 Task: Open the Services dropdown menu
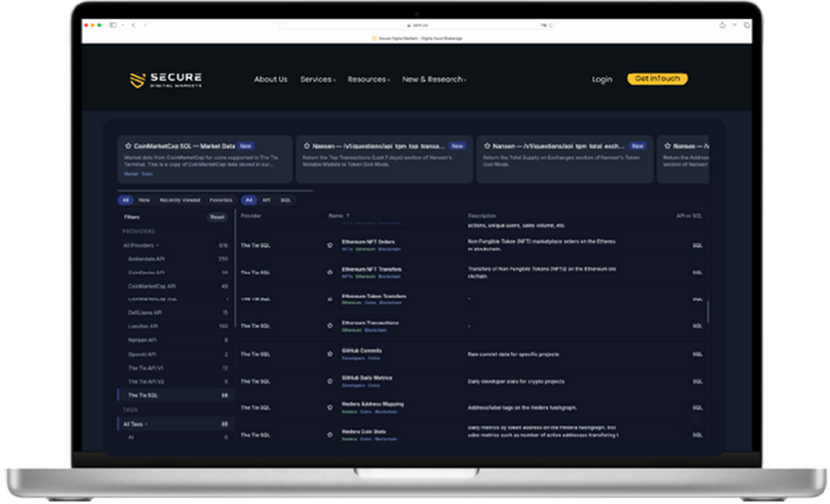tap(318, 80)
